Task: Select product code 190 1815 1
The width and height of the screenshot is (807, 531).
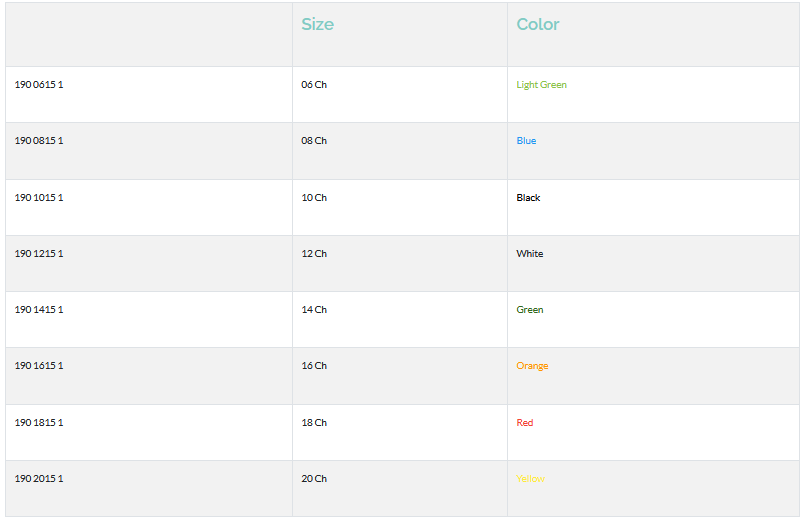Action: coord(39,423)
